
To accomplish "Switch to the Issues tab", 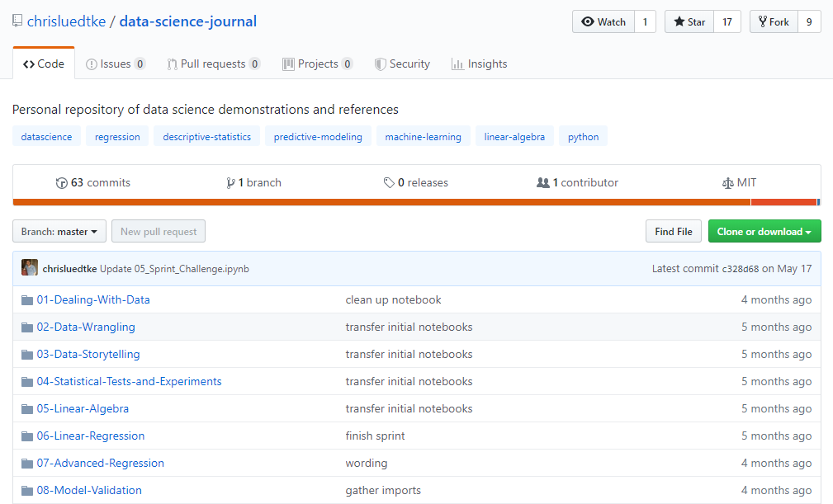I will [x=115, y=64].
